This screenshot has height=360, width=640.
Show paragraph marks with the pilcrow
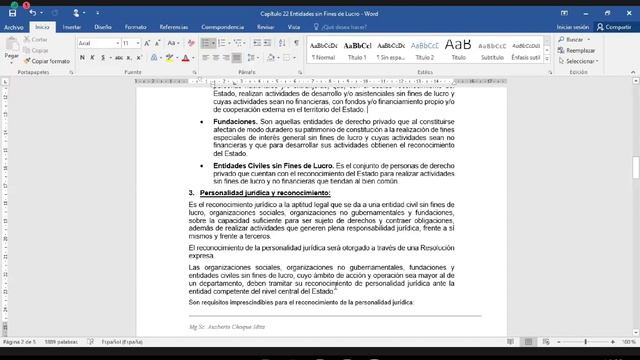pyautogui.click(x=296, y=43)
